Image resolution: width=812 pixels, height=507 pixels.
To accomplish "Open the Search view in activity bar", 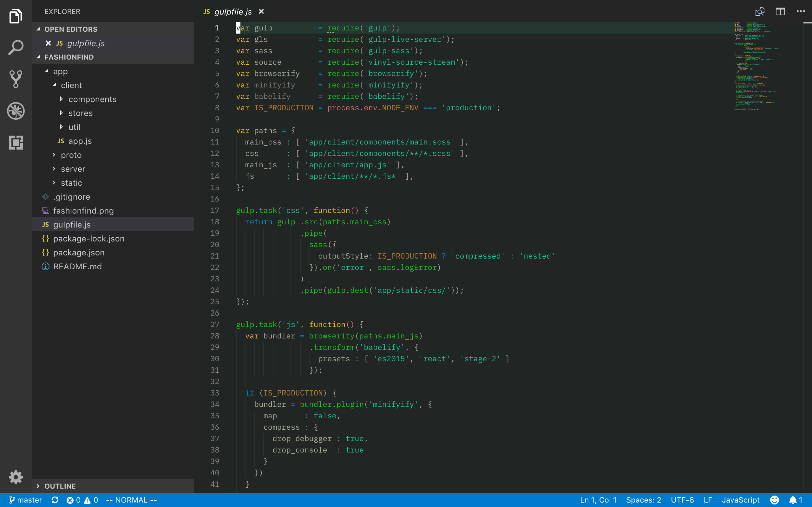I will coord(16,48).
